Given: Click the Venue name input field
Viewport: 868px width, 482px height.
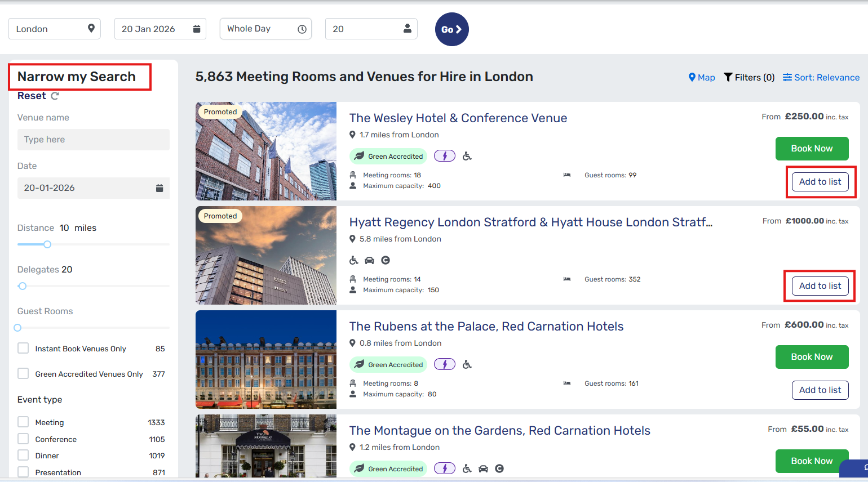Looking at the screenshot, I should 94,140.
